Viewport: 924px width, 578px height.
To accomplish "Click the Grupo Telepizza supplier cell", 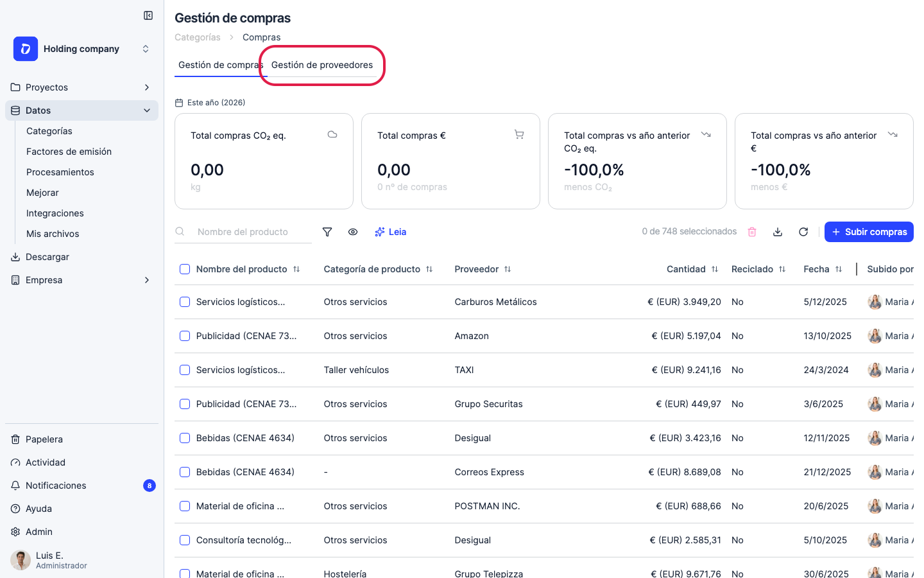I will (x=489, y=574).
